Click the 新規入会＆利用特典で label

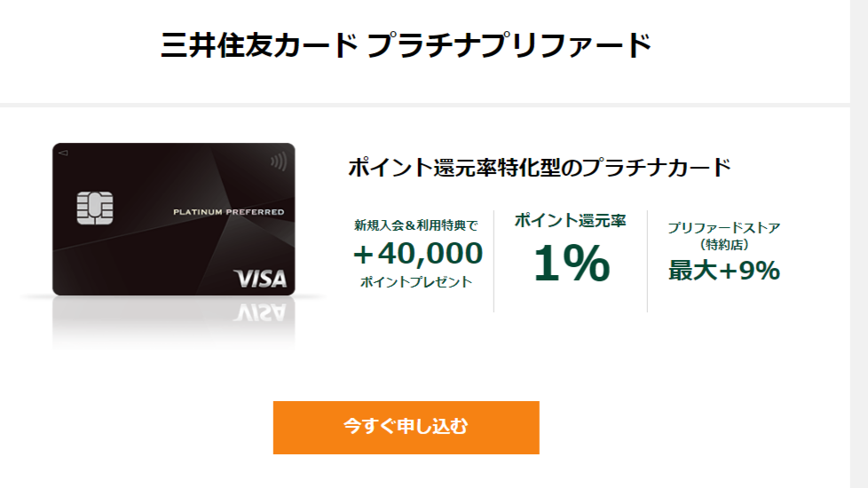415,225
